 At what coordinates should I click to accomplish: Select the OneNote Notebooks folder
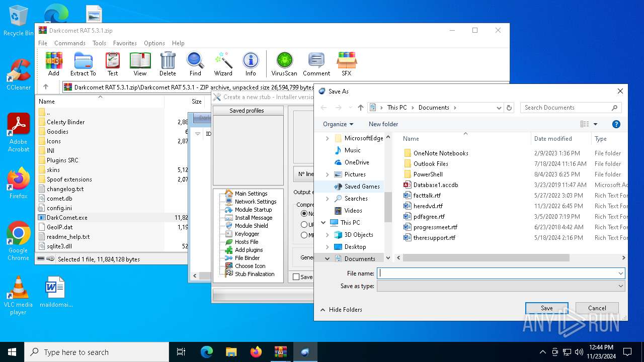(x=441, y=153)
